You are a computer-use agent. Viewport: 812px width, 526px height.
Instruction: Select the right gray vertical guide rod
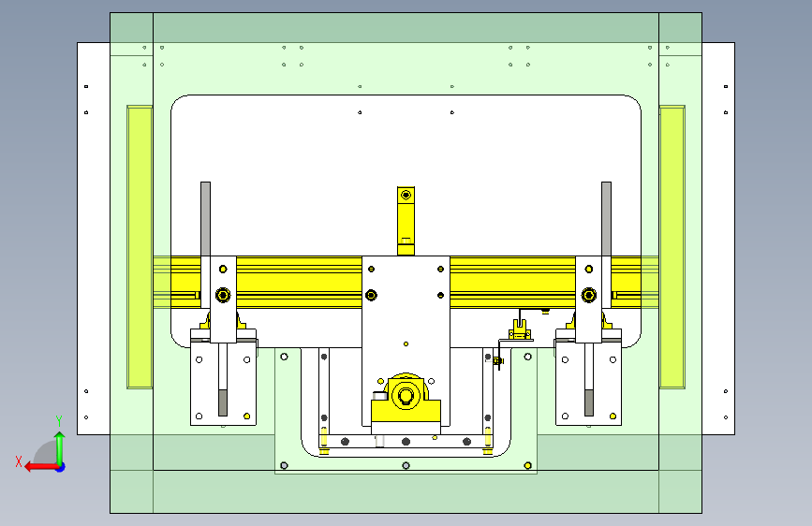[606, 218]
